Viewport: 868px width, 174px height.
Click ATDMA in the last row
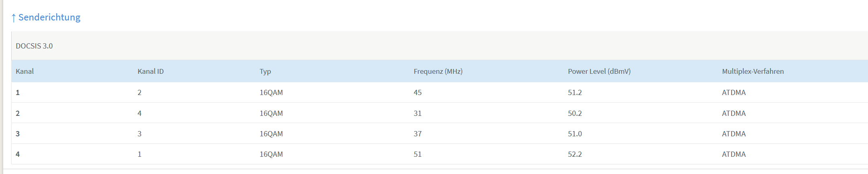pyautogui.click(x=734, y=154)
